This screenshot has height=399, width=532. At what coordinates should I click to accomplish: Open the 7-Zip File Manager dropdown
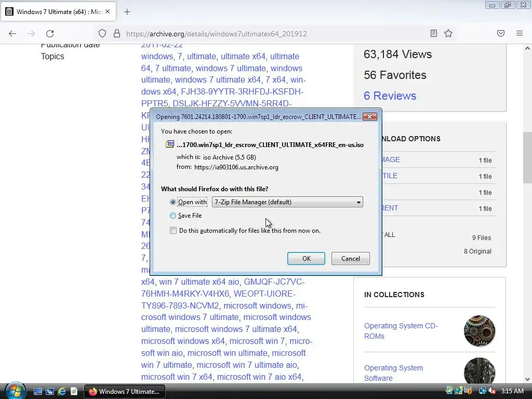[x=287, y=202]
